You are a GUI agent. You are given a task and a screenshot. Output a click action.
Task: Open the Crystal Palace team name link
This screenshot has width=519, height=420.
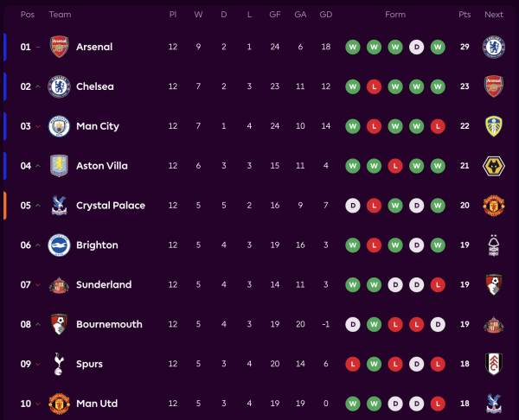pyautogui.click(x=111, y=206)
